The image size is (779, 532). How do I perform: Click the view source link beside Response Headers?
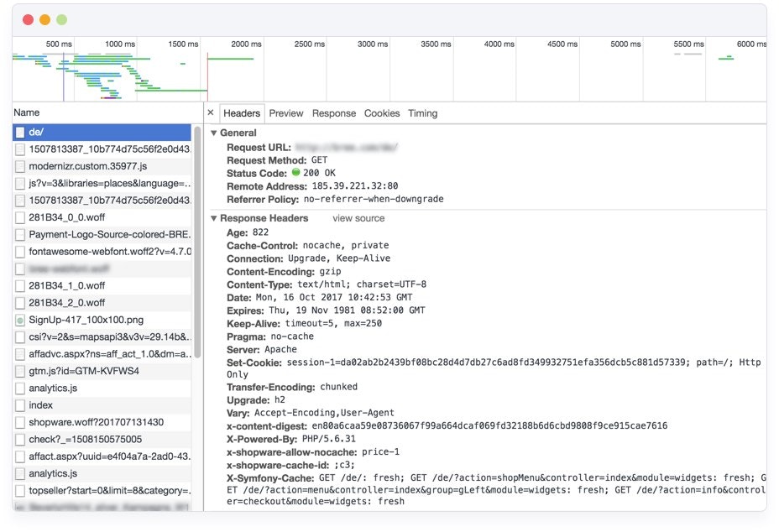[x=358, y=216]
